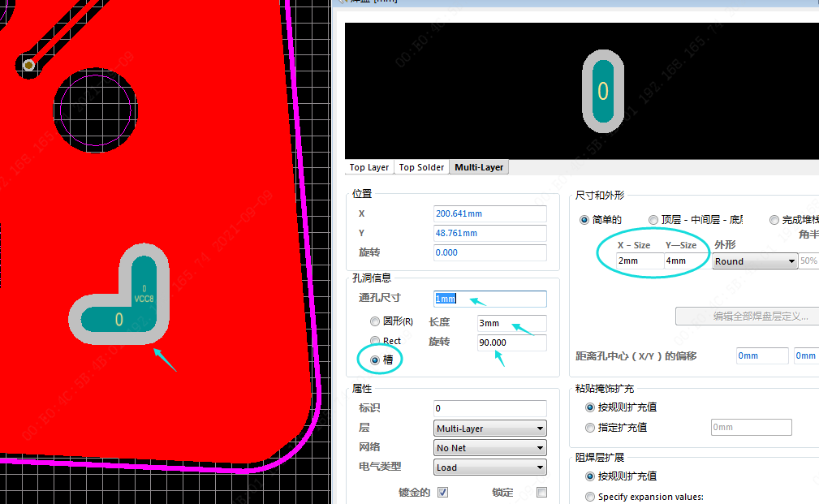819x504 pixels.
Task: Expand the 层 Multi-Layer dropdown
Action: pyautogui.click(x=490, y=429)
